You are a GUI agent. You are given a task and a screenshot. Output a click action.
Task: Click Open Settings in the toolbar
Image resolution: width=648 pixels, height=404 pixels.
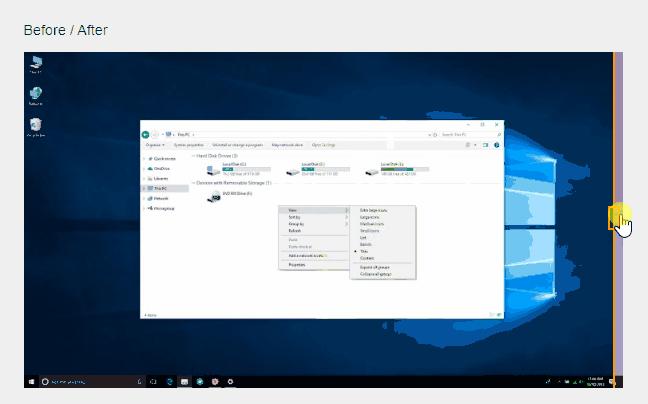[324, 145]
